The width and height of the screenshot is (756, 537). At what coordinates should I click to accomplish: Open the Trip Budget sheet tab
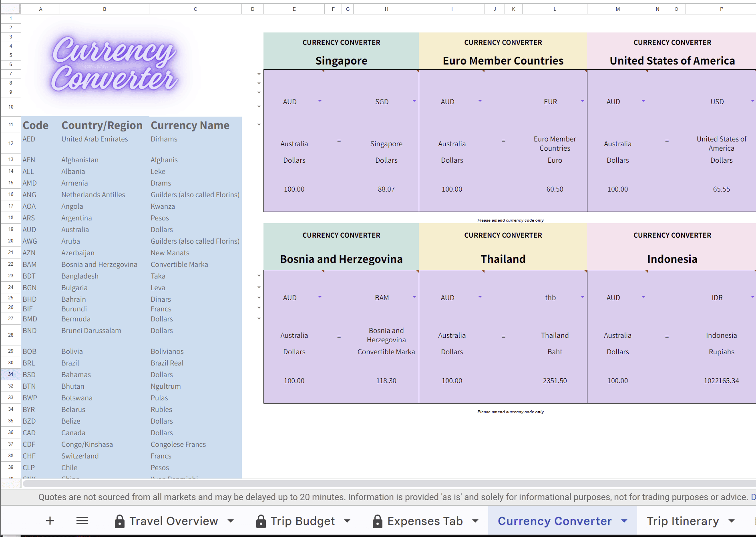pos(302,521)
